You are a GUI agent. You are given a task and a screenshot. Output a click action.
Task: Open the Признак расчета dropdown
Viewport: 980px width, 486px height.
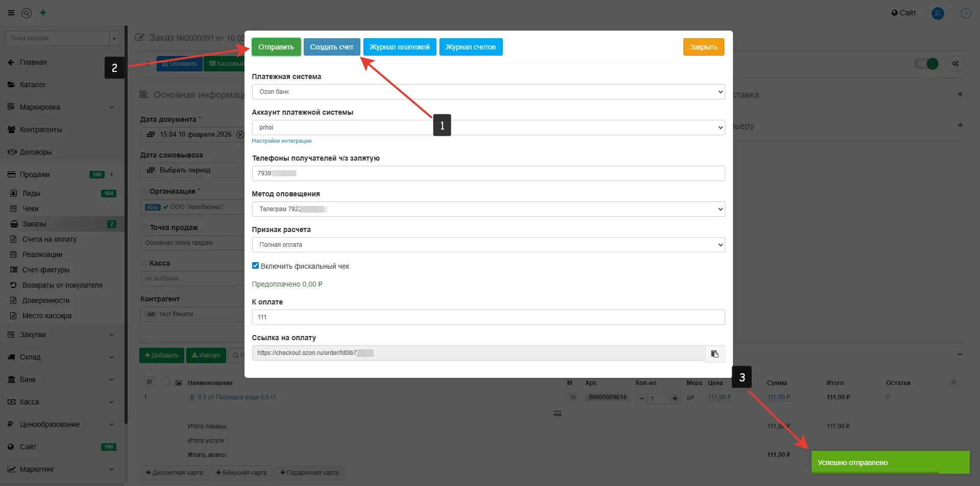488,245
